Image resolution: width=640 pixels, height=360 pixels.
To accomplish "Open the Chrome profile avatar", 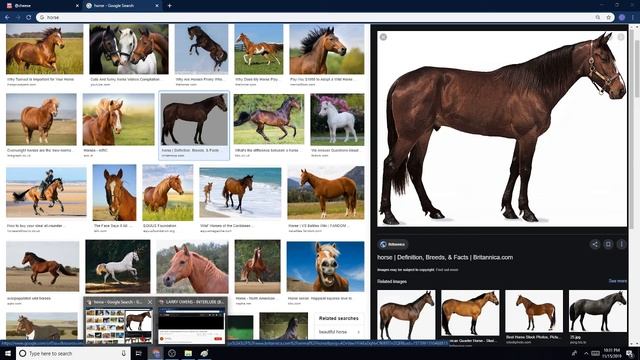I will coord(622,18).
